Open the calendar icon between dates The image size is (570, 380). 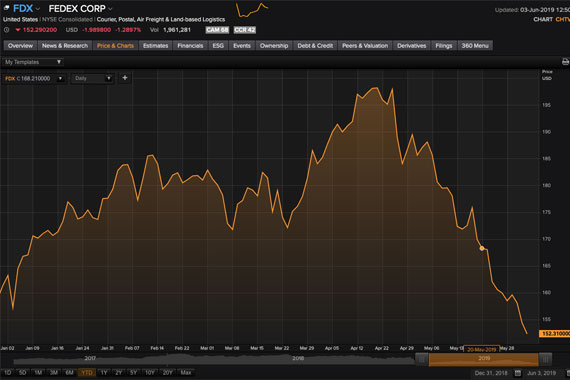(x=518, y=373)
